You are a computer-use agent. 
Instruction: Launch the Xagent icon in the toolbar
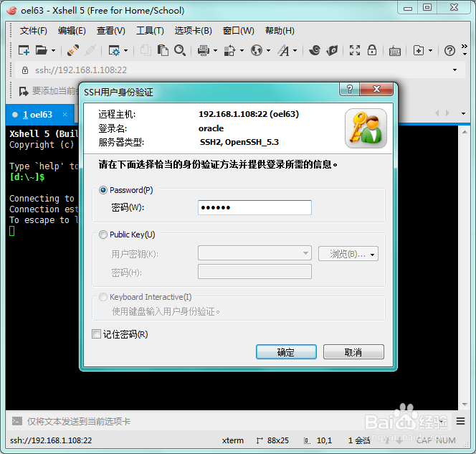(332, 50)
